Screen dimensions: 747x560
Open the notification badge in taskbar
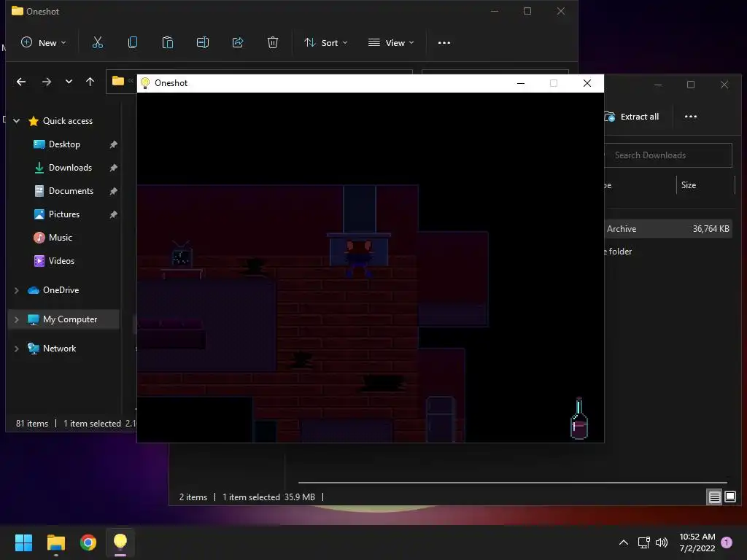(x=727, y=542)
